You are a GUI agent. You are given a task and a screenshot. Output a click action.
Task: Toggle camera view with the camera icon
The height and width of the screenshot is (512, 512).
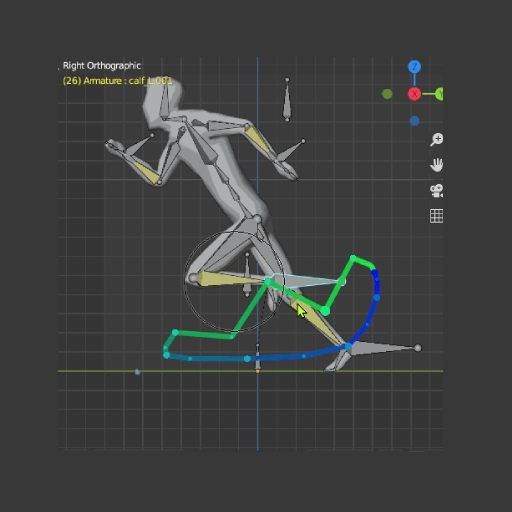point(436,191)
